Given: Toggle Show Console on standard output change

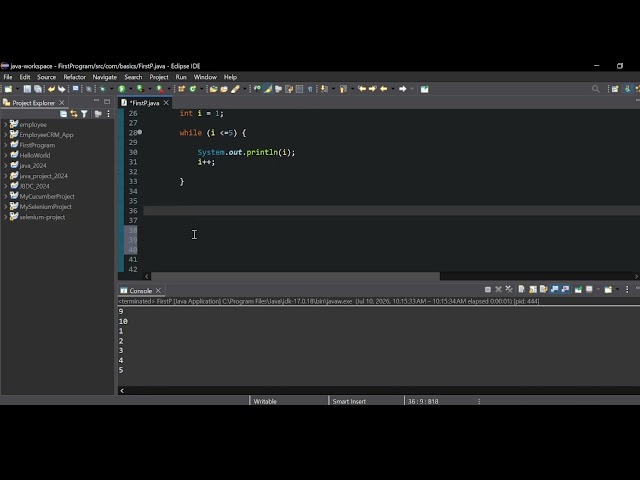Looking at the screenshot, I should click(x=554, y=289).
